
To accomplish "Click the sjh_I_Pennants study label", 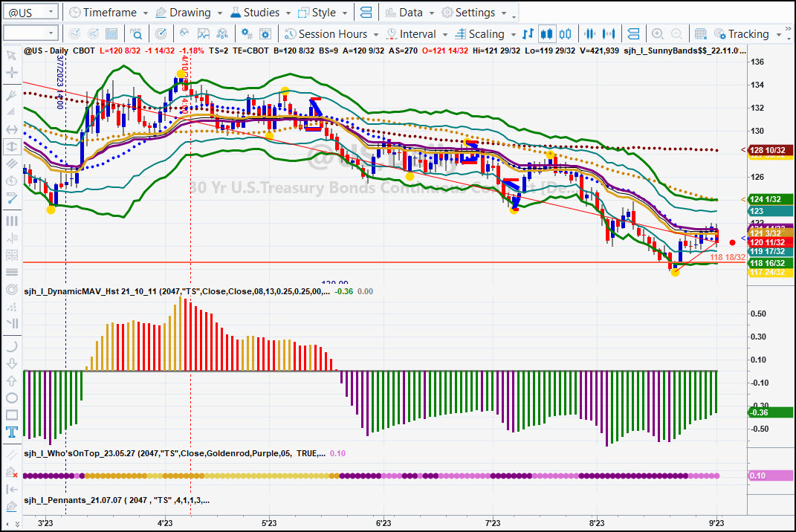I will pos(117,500).
